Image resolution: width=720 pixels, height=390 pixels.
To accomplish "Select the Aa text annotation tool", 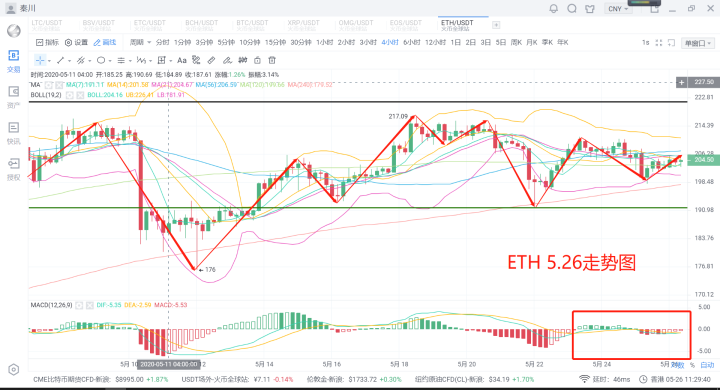I will pos(181,60).
